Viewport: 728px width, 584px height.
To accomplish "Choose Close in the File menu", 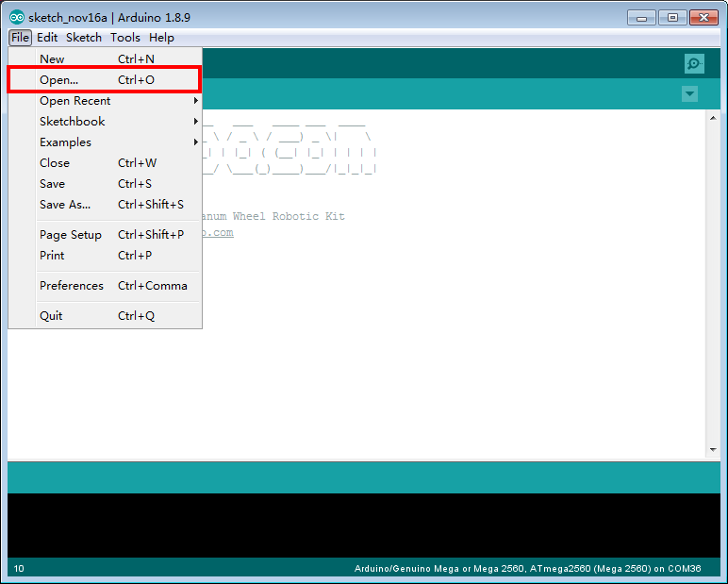I will pos(106,163).
